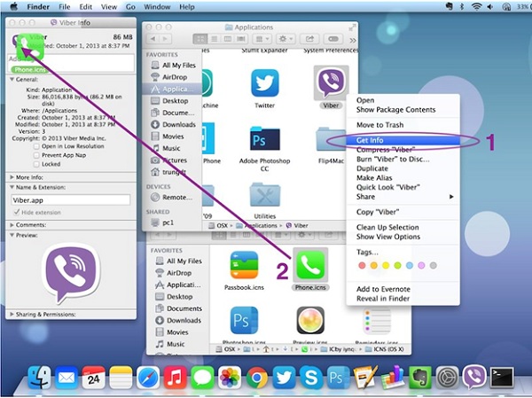The image size is (532, 398).
Task: Enable the Open in Low Resolution checkbox
Action: tap(36, 146)
